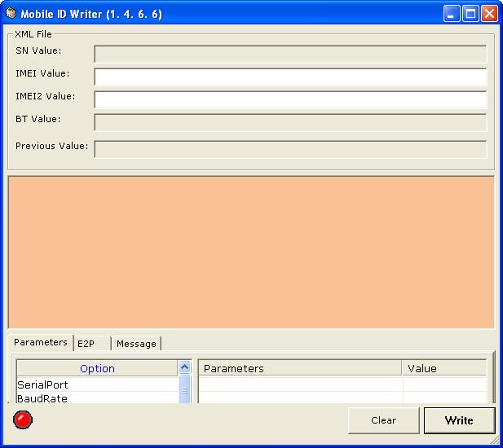Click the IMEI Value input field

click(x=290, y=77)
